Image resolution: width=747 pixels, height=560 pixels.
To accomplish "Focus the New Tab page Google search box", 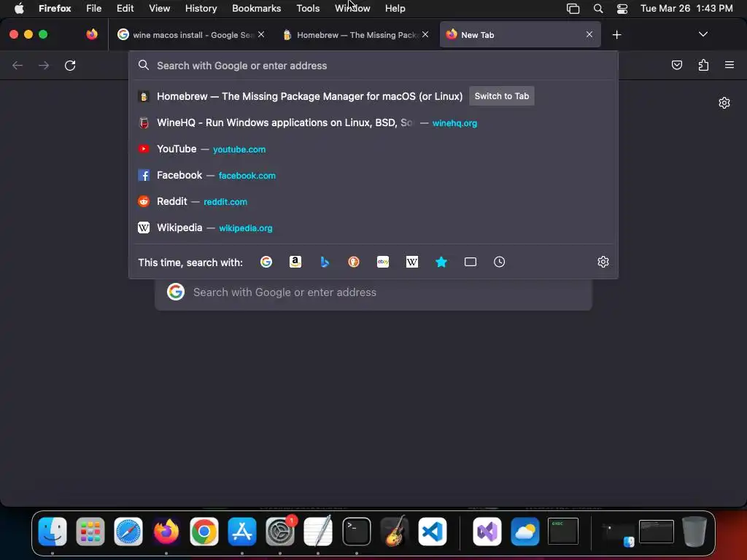I will pos(373,292).
